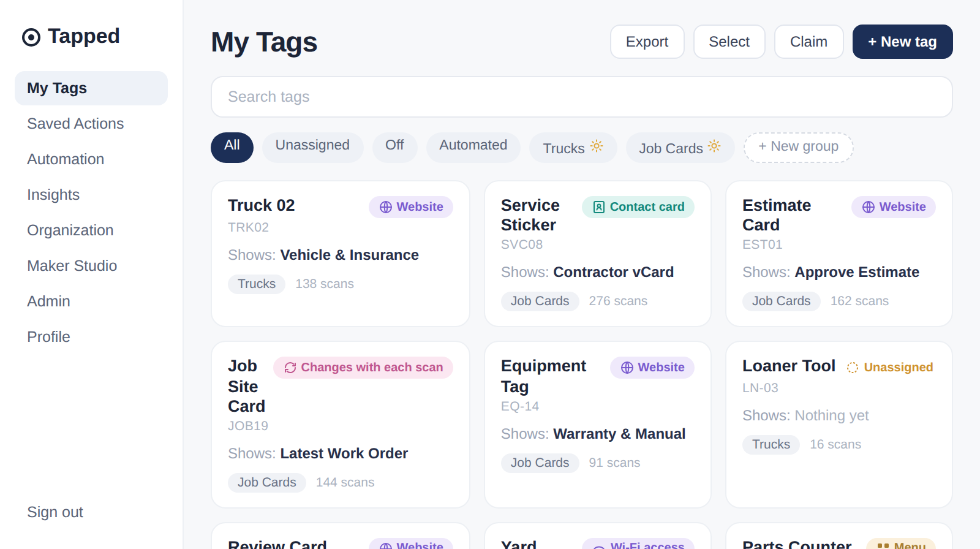
Task: Add a group with + New group
Action: click(799, 148)
